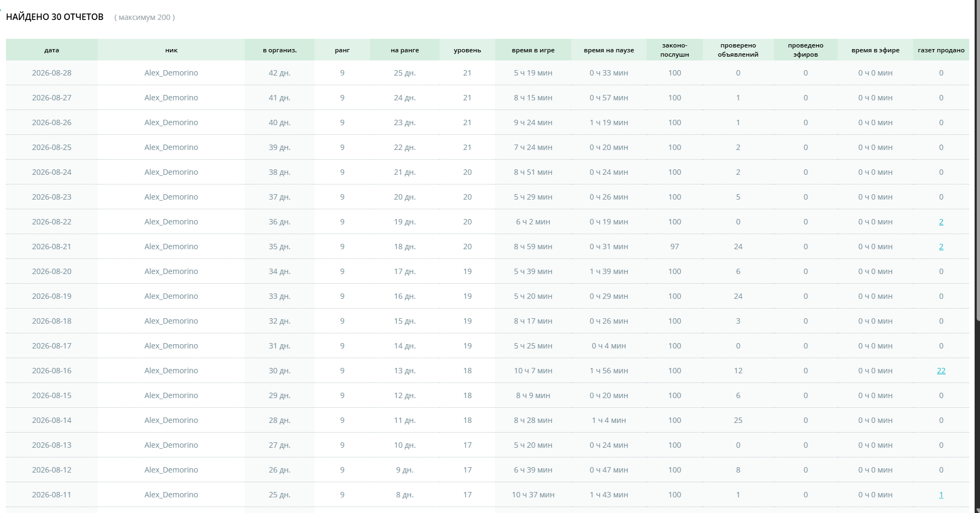Click the 25 дн. on-rank cell
The width and height of the screenshot is (980, 513).
tap(405, 73)
